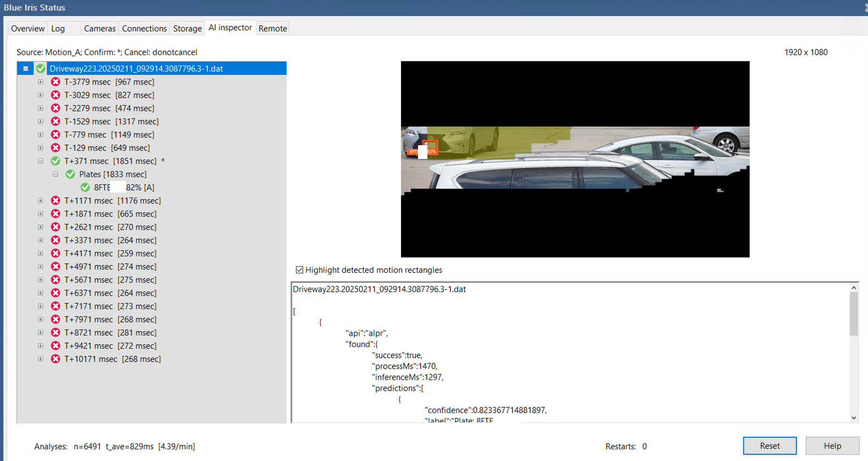Image resolution: width=868 pixels, height=461 pixels.
Task: Open the Connections tab
Action: click(x=144, y=29)
